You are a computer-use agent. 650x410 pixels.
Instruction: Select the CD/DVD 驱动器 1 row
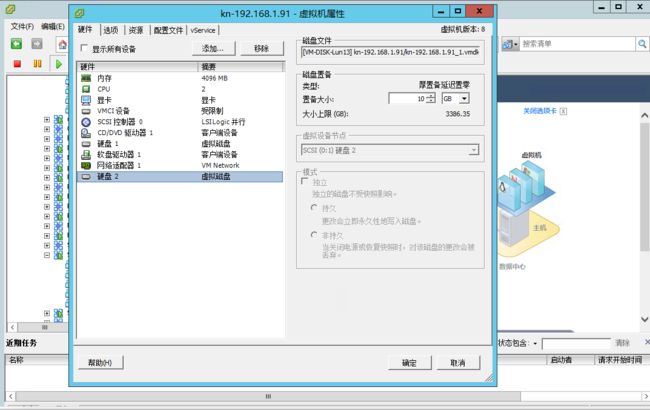click(180, 133)
